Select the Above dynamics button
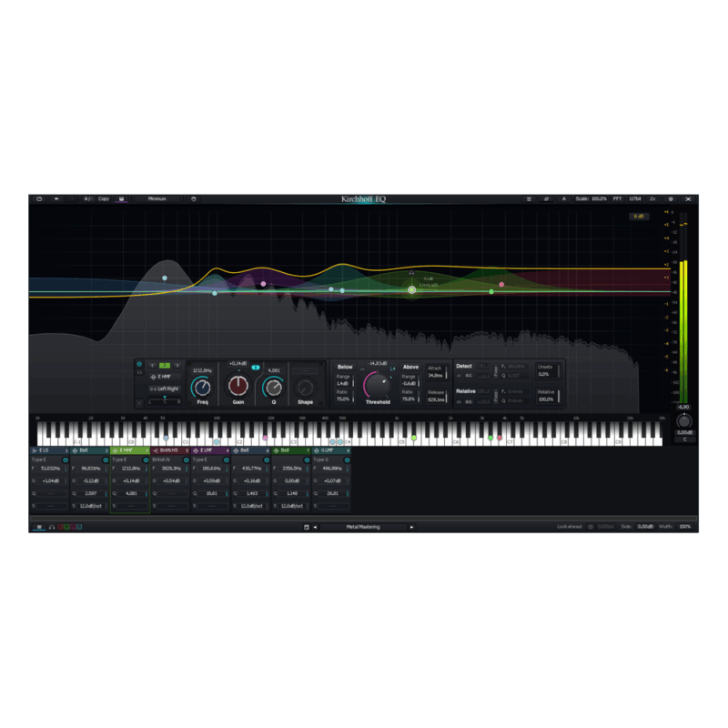 (x=410, y=367)
